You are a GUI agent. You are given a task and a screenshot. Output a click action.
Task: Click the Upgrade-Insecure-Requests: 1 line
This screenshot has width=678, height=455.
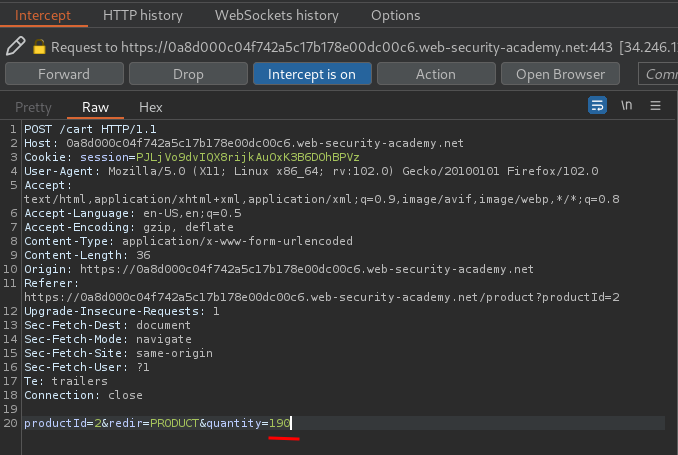pos(122,311)
